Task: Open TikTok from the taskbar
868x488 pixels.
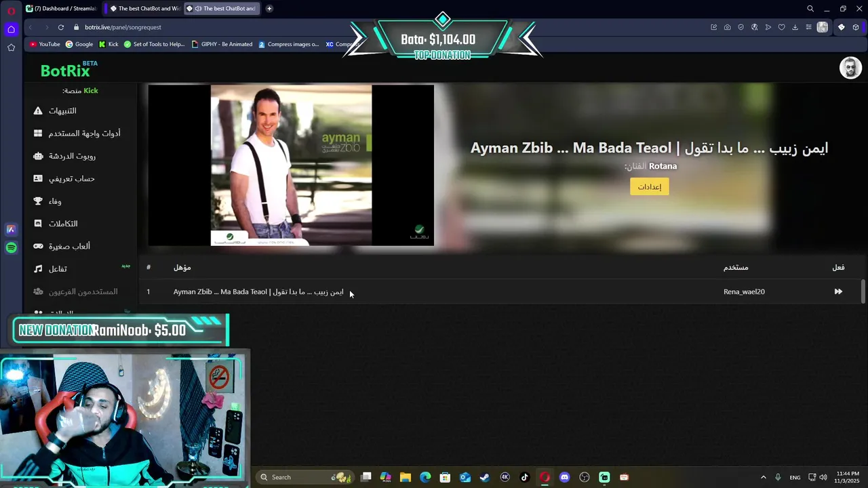Action: (524, 477)
